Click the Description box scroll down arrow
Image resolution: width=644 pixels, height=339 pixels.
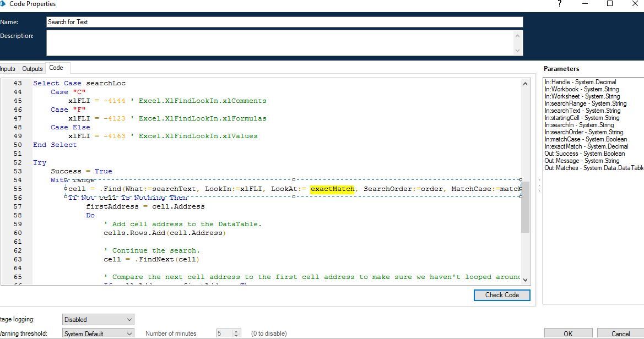[517, 51]
